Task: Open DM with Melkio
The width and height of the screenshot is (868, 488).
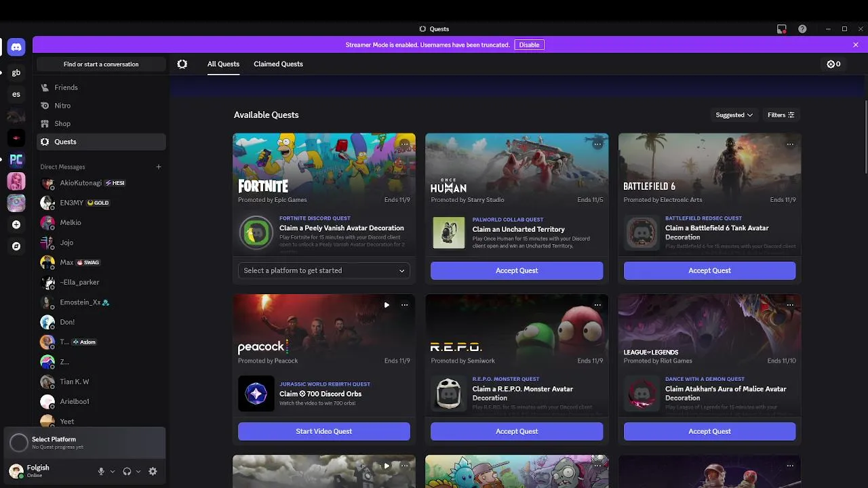Action: tap(101, 222)
